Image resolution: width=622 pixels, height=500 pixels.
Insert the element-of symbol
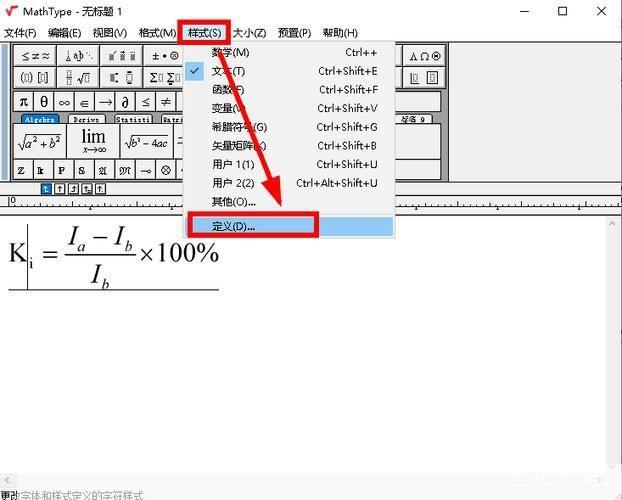point(84,102)
